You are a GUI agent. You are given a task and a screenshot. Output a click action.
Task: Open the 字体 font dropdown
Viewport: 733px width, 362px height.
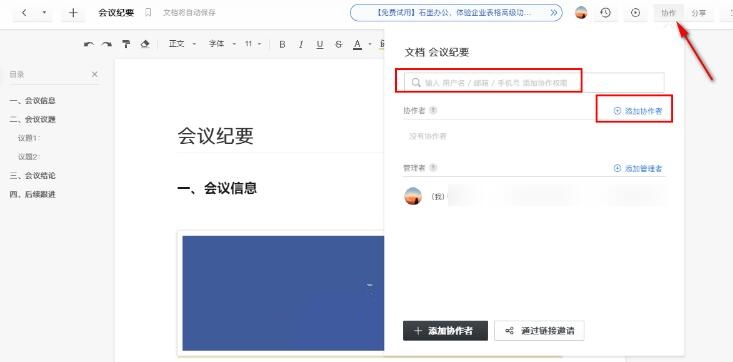pos(222,44)
